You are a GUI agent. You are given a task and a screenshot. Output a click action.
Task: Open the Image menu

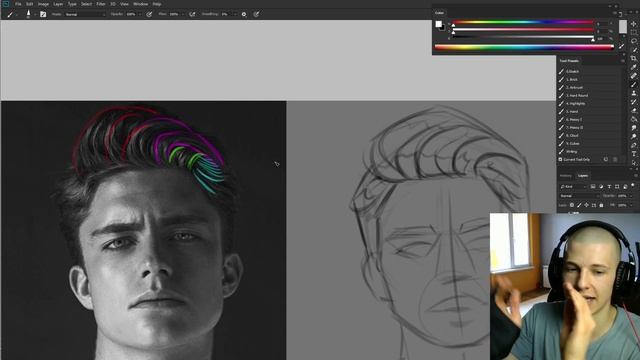coord(43,4)
